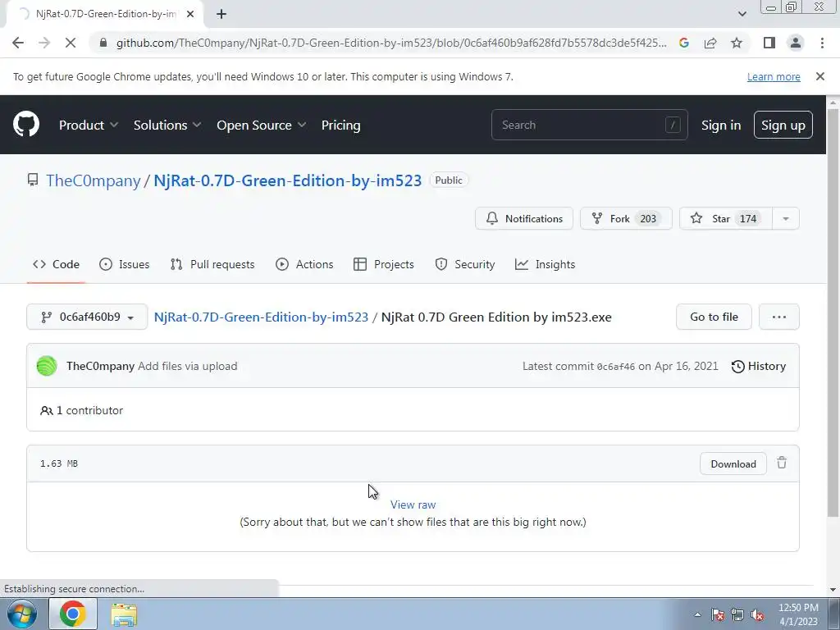Viewport: 840px width, 630px height.
Task: Click the Sign up button
Action: pos(783,125)
